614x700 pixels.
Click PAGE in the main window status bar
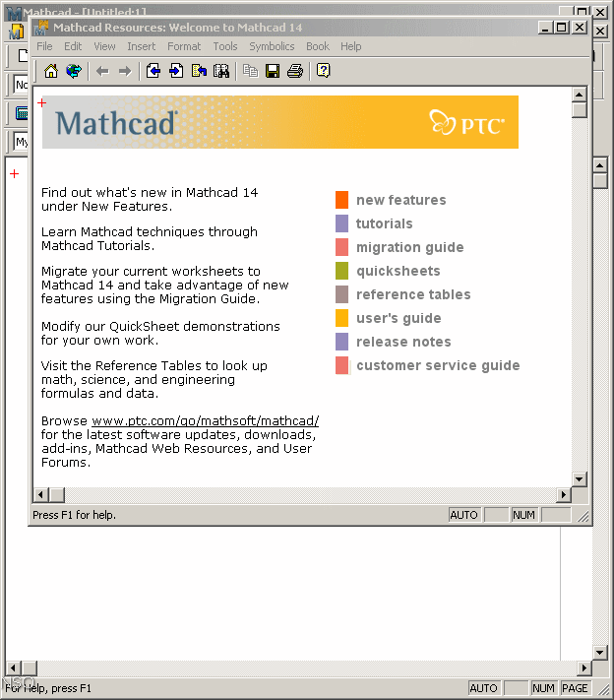coord(575,688)
